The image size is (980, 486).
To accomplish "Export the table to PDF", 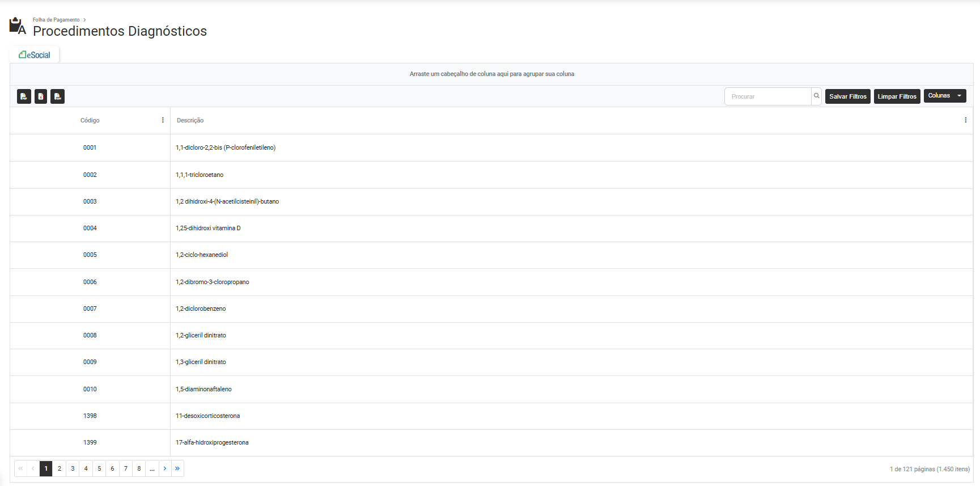I will click(x=24, y=96).
